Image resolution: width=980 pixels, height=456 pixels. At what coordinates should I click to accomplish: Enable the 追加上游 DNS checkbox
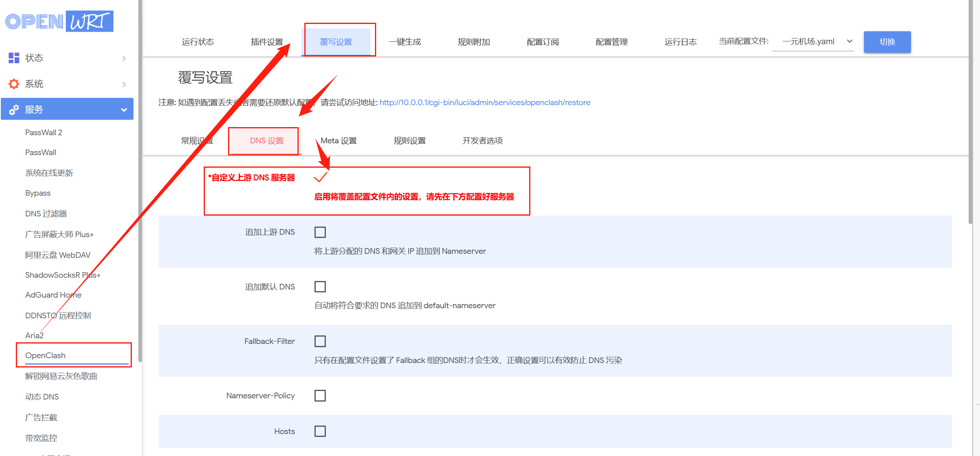tap(320, 232)
